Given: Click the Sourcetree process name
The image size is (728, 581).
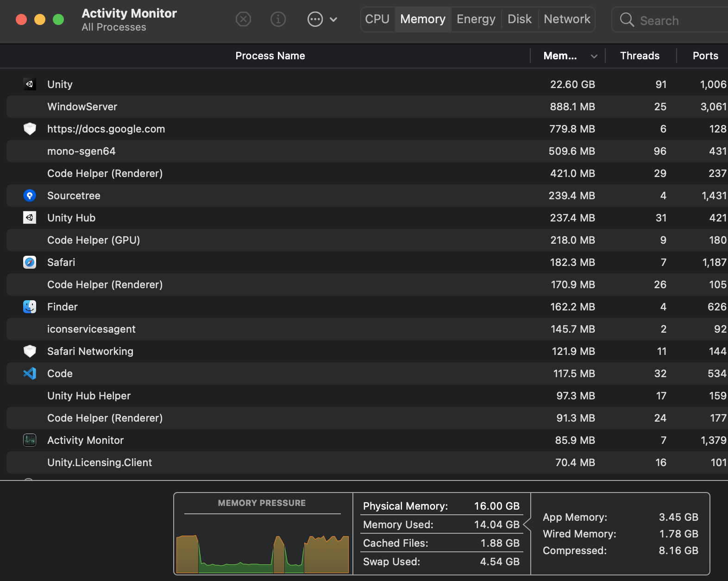Looking at the screenshot, I should 74,196.
